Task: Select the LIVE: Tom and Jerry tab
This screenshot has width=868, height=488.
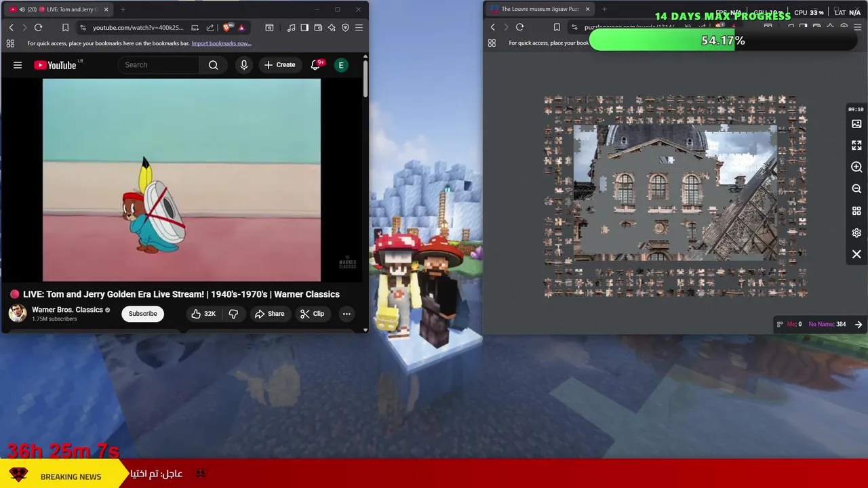Action: pyautogui.click(x=58, y=9)
